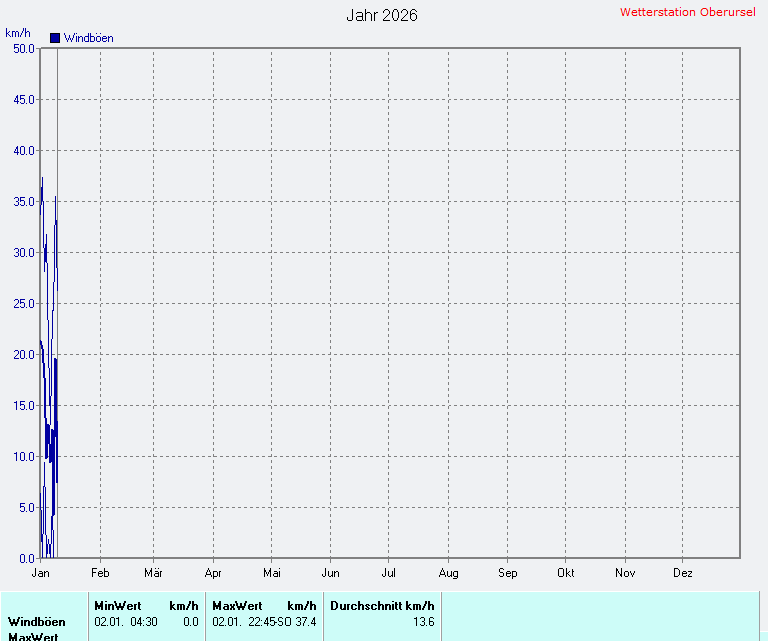Click the 02.01. 04:30 minimum timestamp cell
This screenshot has height=641, width=768.
click(x=125, y=622)
